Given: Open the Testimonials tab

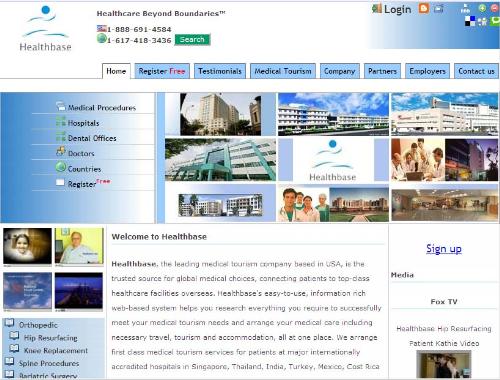Looking at the screenshot, I should point(220,71).
